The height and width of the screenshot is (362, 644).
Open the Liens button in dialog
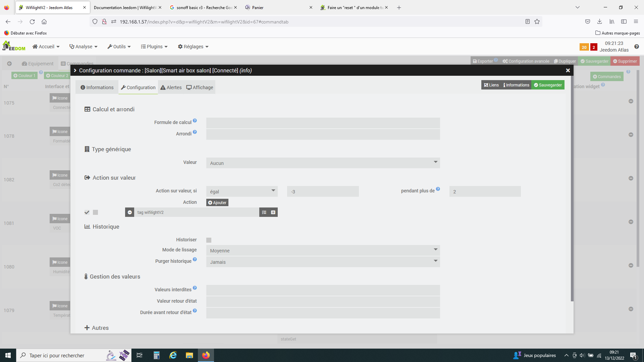coord(491,85)
